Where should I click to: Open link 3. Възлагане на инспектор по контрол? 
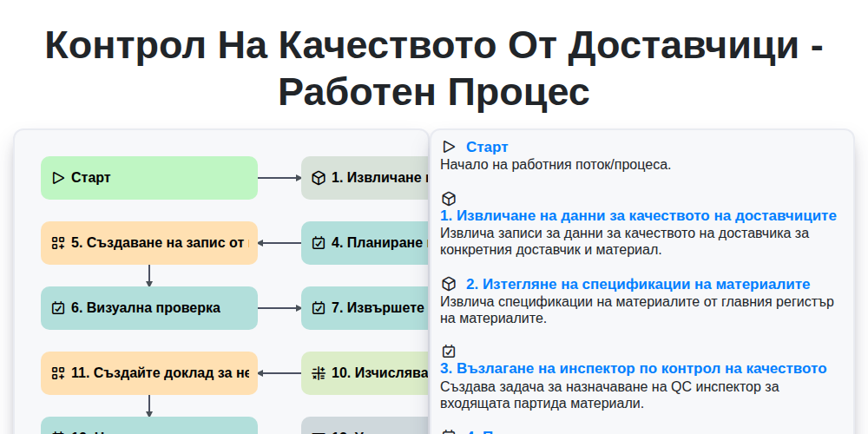pyautogui.click(x=634, y=369)
